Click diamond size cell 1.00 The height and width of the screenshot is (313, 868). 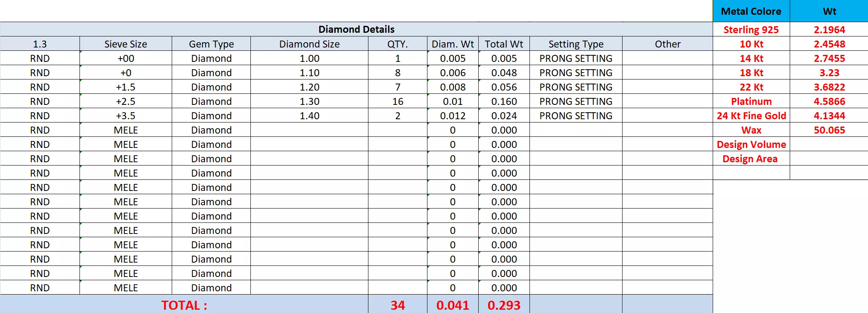pos(309,58)
